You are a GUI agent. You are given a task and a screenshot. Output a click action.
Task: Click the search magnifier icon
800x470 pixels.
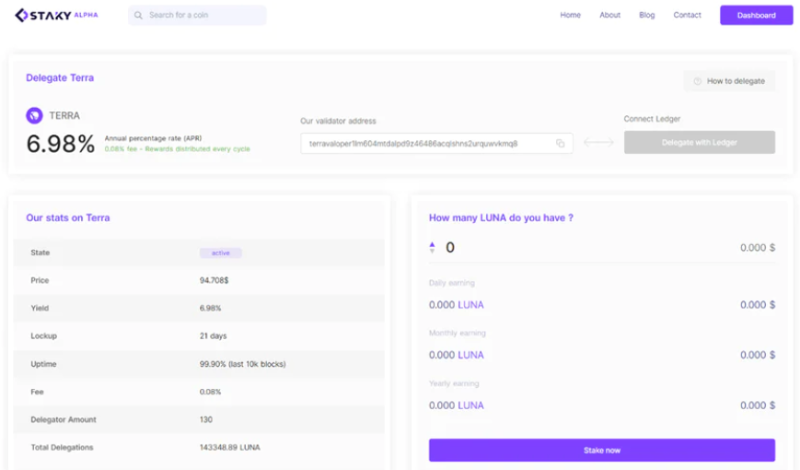(x=139, y=16)
